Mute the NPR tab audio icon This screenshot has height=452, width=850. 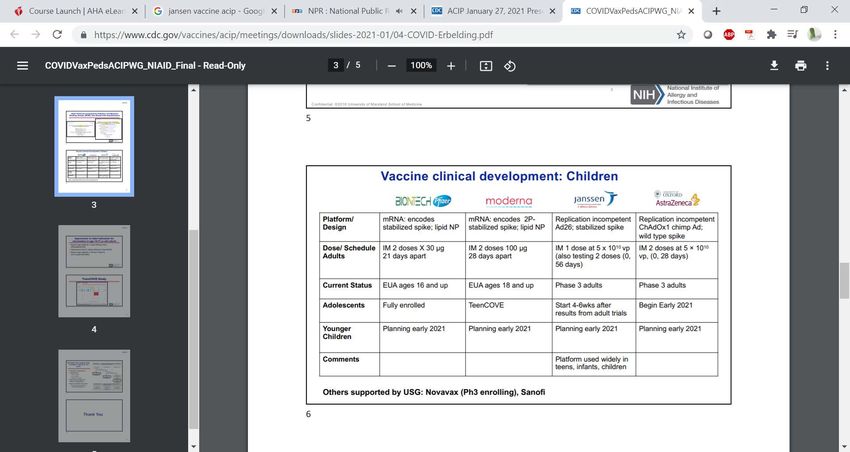click(399, 11)
